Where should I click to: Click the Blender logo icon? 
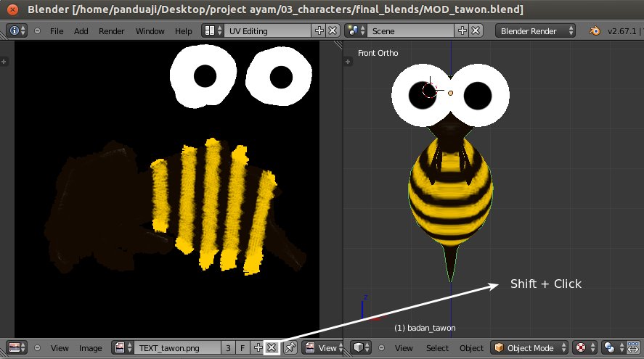coord(595,30)
